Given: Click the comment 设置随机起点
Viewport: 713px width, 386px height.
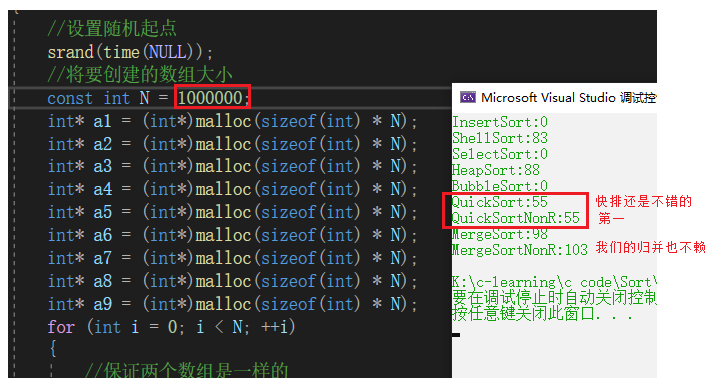Looking at the screenshot, I should click(112, 29).
